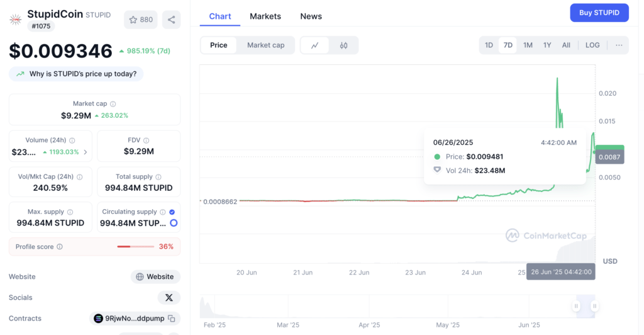This screenshot has width=644, height=335.
Task: Click the Profile score progress bar
Action: tap(136, 247)
